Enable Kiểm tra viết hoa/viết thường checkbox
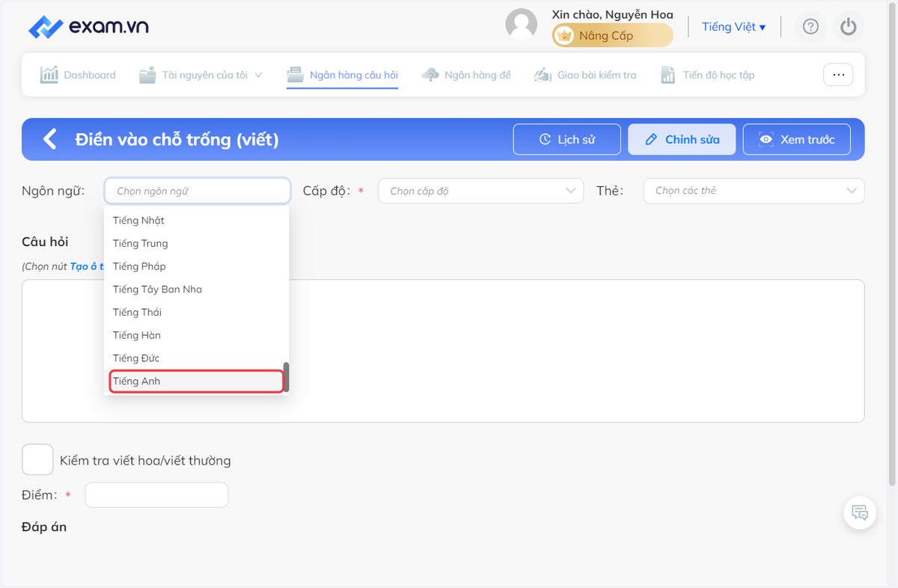Viewport: 898px width, 588px height. [37, 459]
